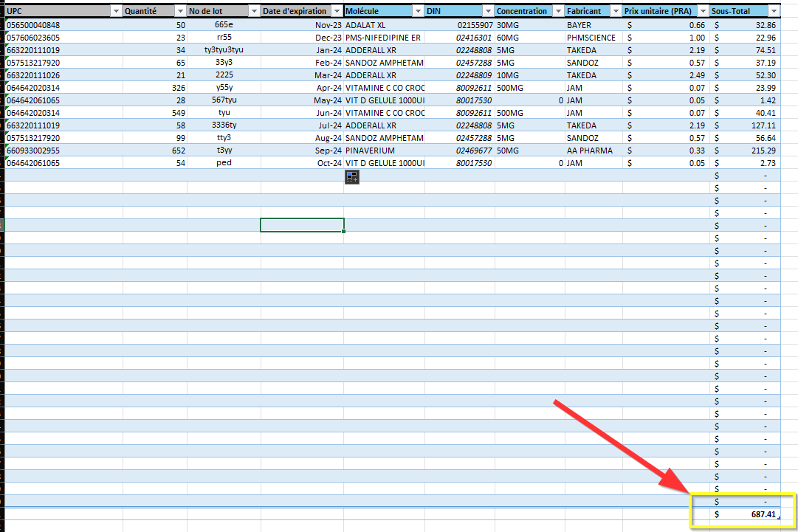The image size is (798, 532).
Task: Select the lot number cell ty3tyu3tyu
Action: tap(224, 50)
